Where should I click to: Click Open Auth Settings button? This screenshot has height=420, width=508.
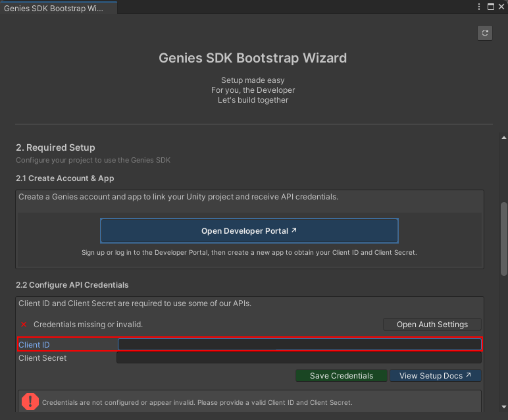click(x=432, y=325)
